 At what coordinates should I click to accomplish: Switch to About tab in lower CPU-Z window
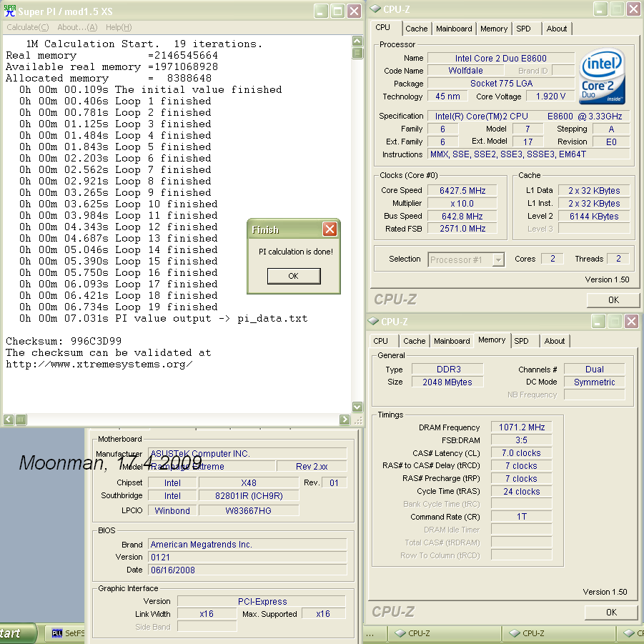(555, 341)
